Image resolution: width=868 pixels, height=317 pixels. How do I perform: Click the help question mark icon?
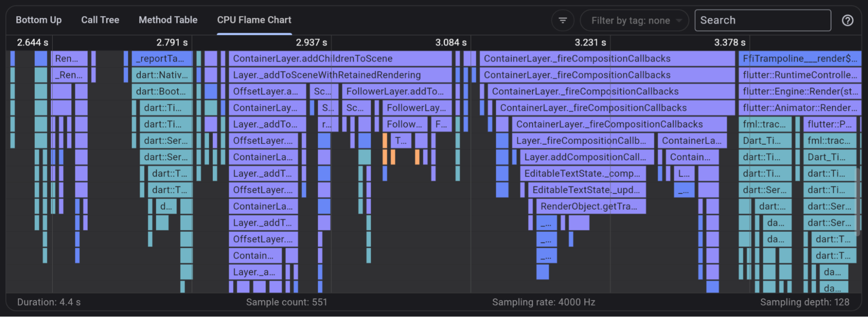click(x=847, y=20)
